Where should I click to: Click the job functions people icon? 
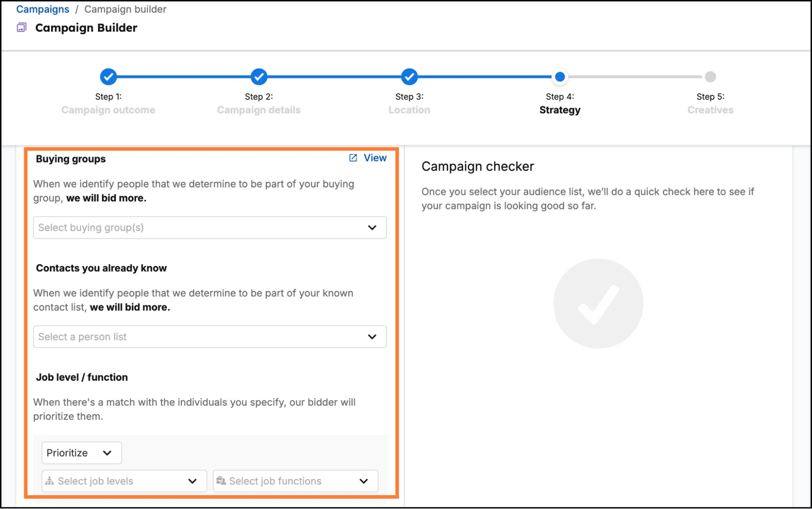pyautogui.click(x=222, y=481)
